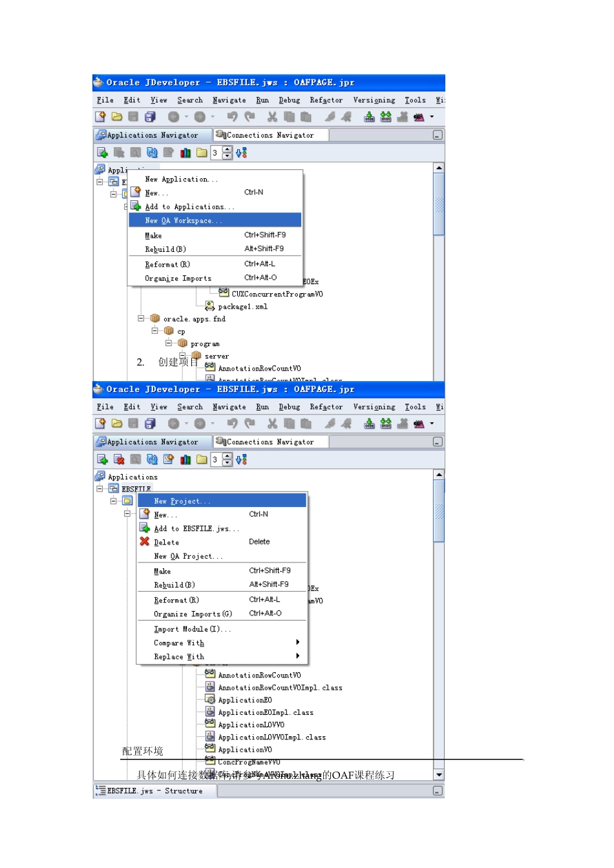Open the Versioning menu in the upper window
Viewport: 614px width, 868px height.
374,100
